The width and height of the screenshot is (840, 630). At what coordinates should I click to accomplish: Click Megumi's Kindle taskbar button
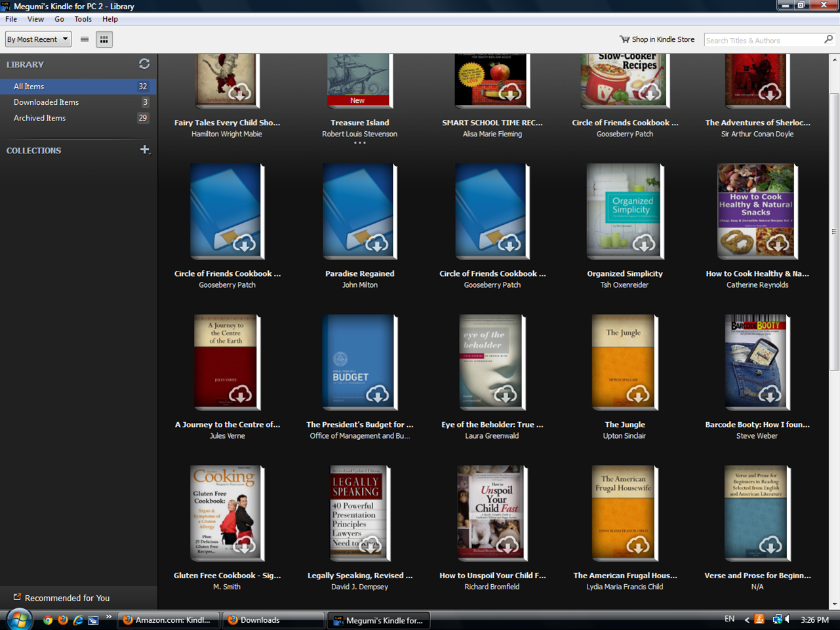[378, 620]
